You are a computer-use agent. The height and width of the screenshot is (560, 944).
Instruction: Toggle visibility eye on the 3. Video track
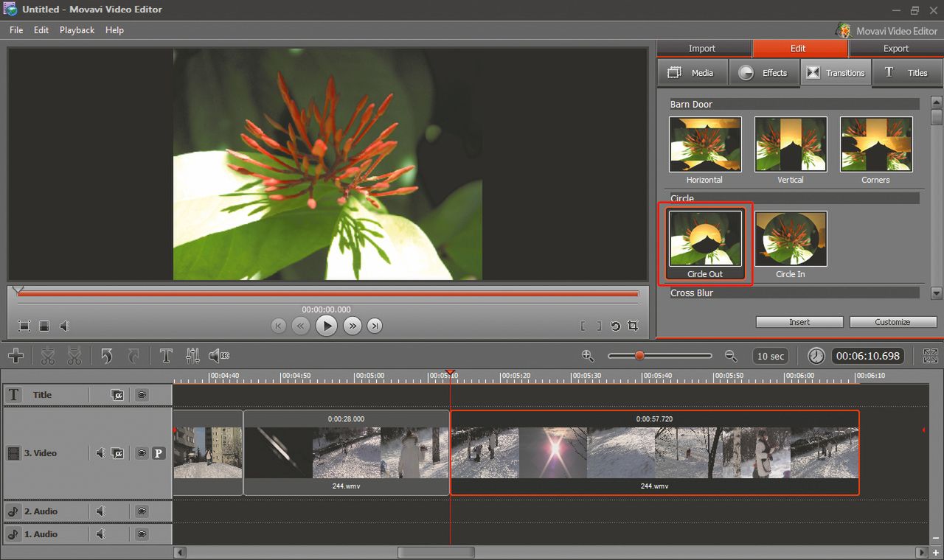[x=142, y=453]
